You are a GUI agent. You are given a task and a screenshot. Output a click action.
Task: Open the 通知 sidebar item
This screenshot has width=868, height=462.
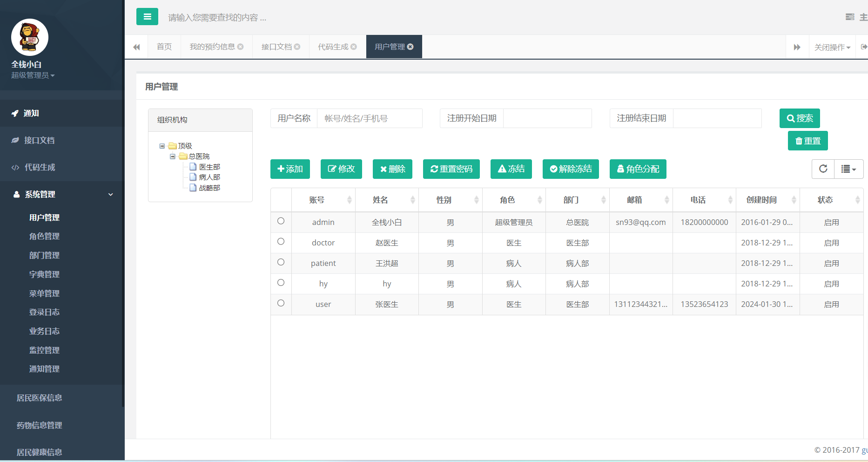point(61,113)
